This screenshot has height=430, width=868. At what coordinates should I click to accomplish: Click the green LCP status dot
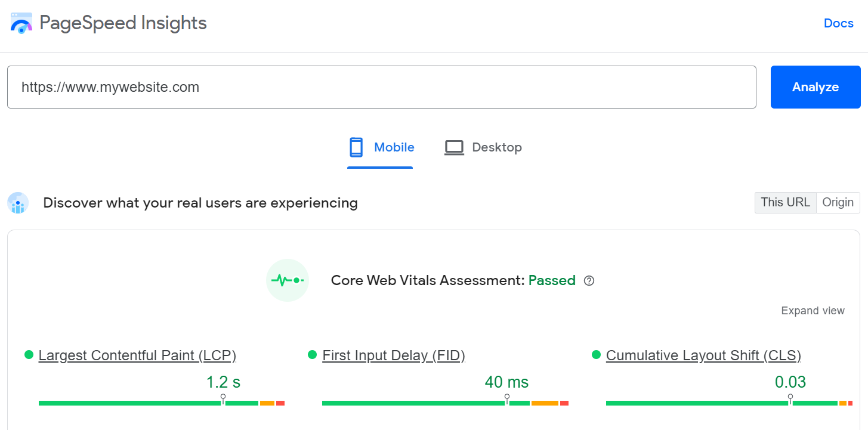[x=27, y=355]
